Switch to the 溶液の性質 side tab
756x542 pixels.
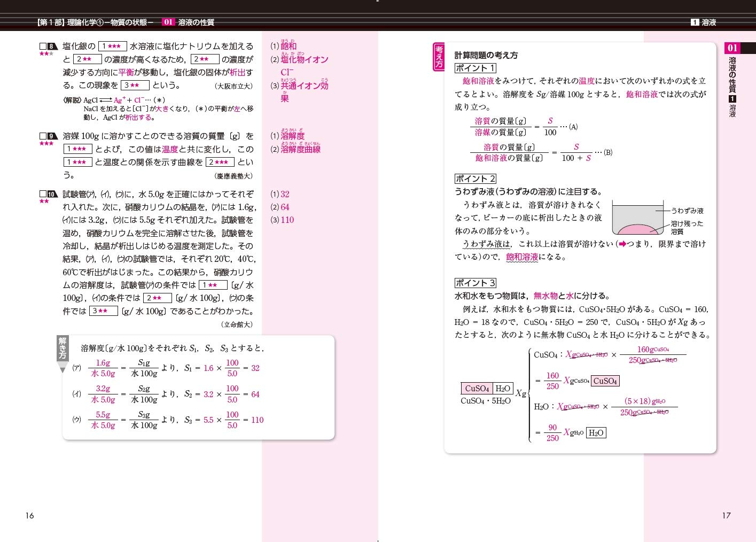[732, 75]
